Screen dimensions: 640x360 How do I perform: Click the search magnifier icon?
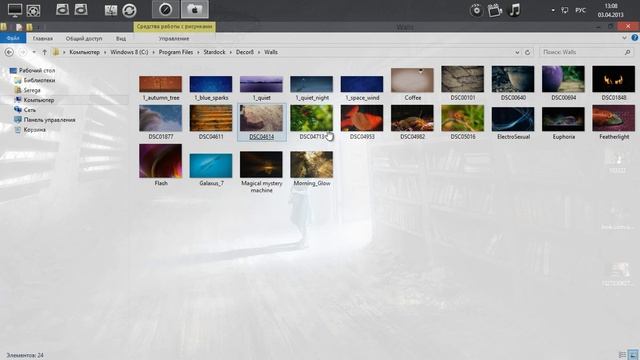pos(628,52)
